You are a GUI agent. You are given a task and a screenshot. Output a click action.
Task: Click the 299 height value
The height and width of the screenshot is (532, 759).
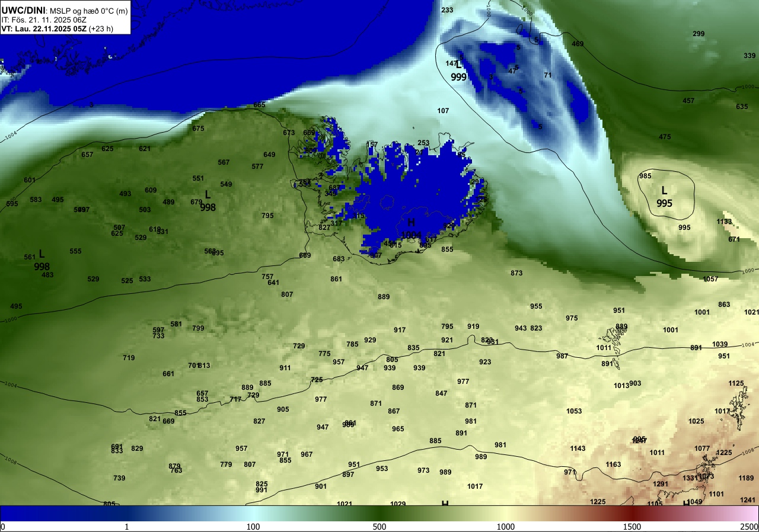(x=699, y=34)
